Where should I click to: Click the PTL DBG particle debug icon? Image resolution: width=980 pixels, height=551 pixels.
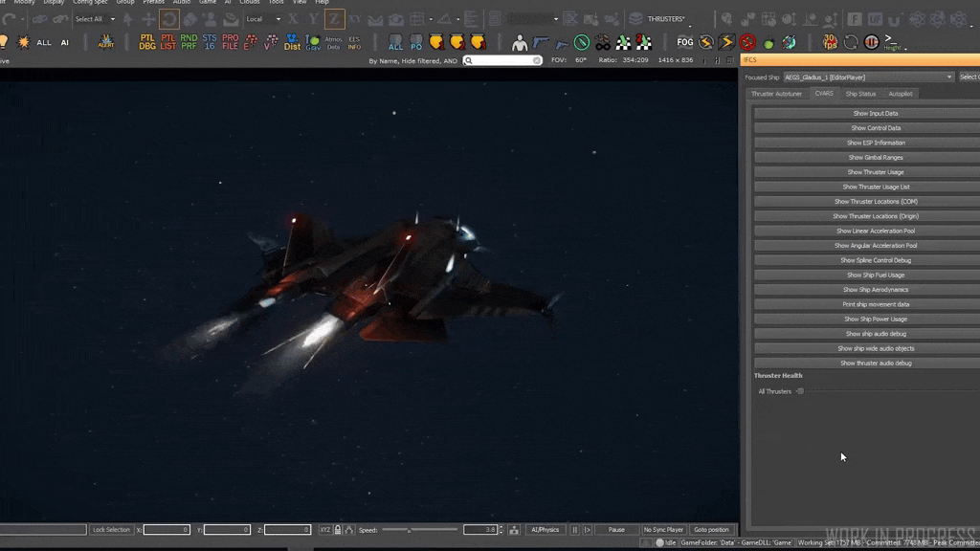(147, 42)
